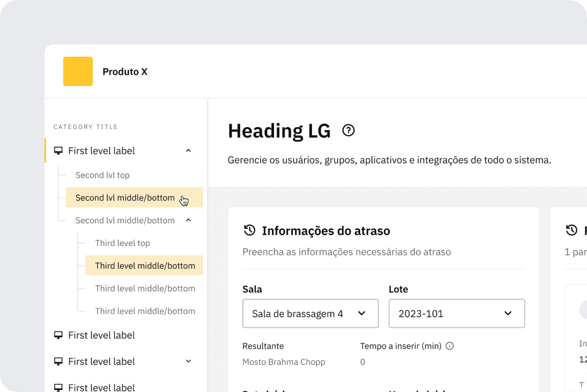Viewport: 587px width, 392px height.
Task: Open the Lote dropdown showing 2023-101
Action: (x=456, y=314)
